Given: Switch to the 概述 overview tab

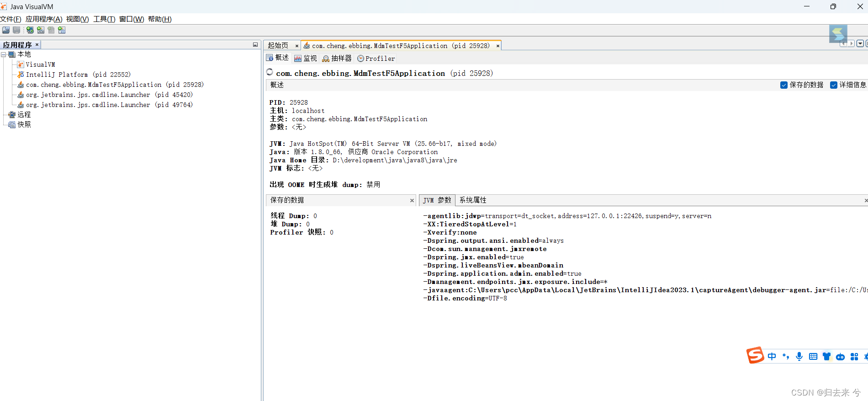Looking at the screenshot, I should 278,58.
